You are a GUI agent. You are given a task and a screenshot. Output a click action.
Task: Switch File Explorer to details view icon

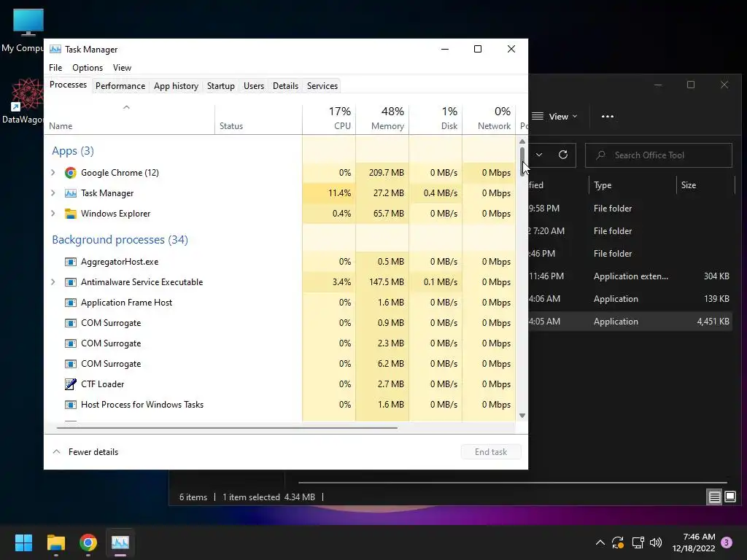pyautogui.click(x=714, y=497)
